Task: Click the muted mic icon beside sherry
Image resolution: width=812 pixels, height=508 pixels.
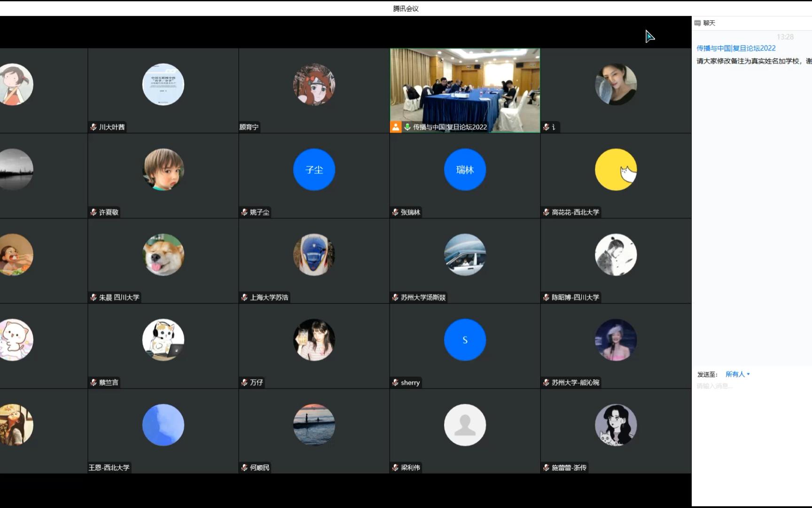Action: point(395,382)
